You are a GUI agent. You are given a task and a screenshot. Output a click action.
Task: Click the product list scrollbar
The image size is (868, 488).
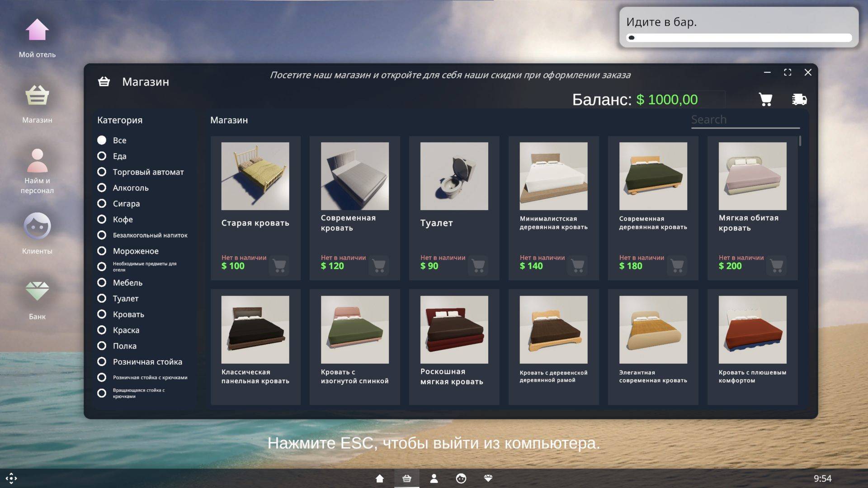point(800,141)
